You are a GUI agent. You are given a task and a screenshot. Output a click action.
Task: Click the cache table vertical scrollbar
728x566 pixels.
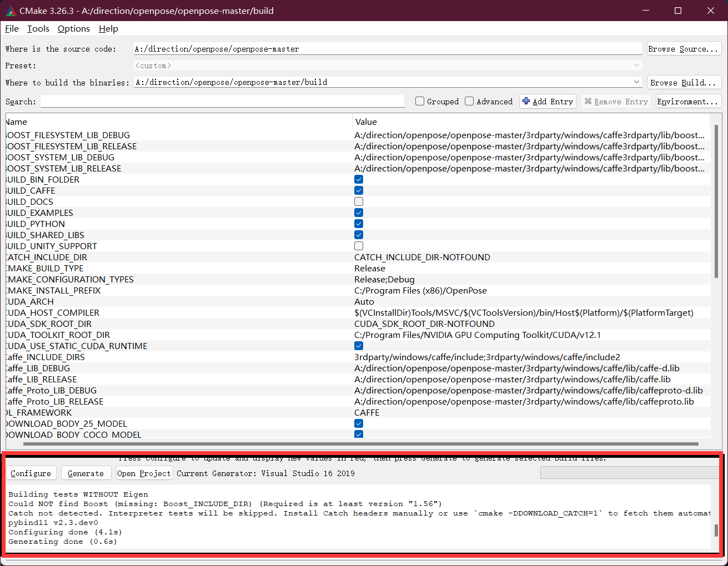[x=716, y=201]
